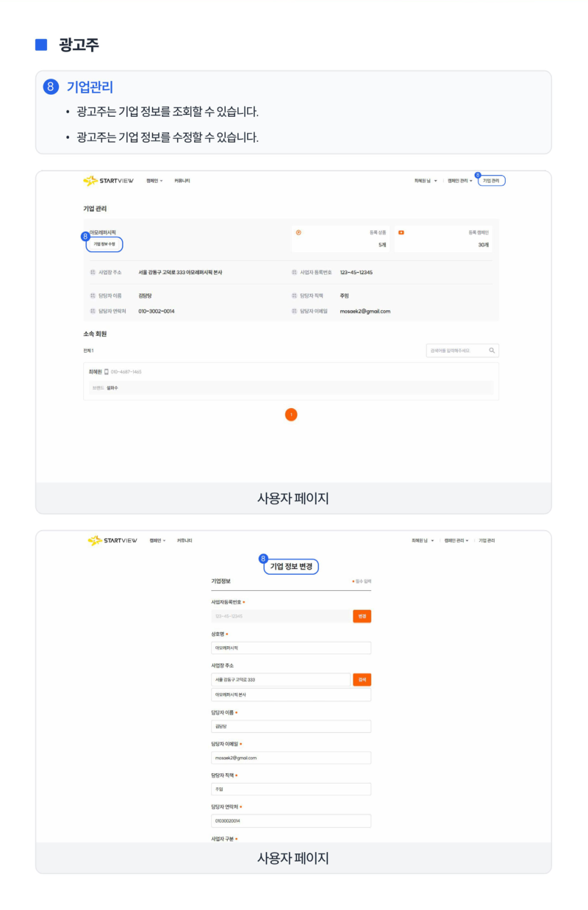
Task: Click address text 서울 강동구 고덕로 333 아모레퍼시픽 본사
Action: (x=180, y=272)
